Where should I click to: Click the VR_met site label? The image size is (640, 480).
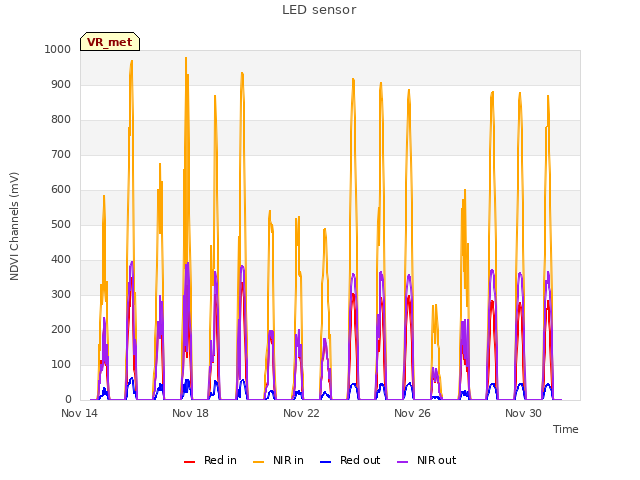(110, 42)
